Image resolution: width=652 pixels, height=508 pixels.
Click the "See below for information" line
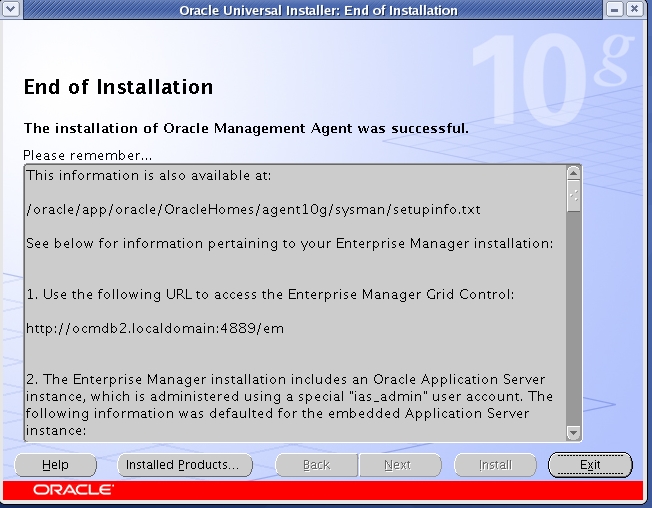click(x=290, y=244)
